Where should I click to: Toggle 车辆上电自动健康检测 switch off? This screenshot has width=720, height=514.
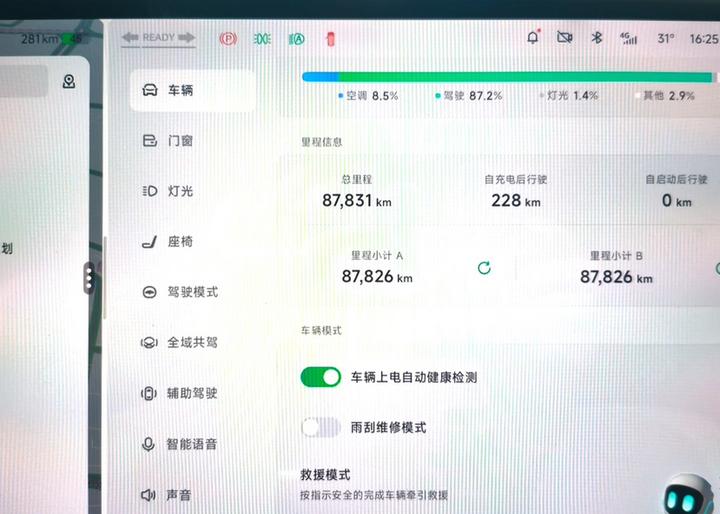coord(321,377)
